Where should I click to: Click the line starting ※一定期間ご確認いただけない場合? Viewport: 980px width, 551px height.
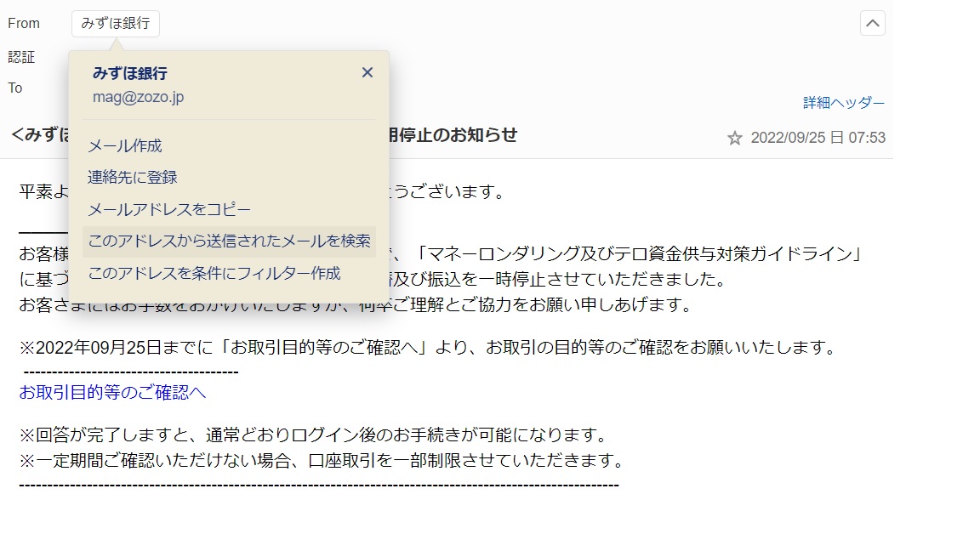[x=322, y=460]
